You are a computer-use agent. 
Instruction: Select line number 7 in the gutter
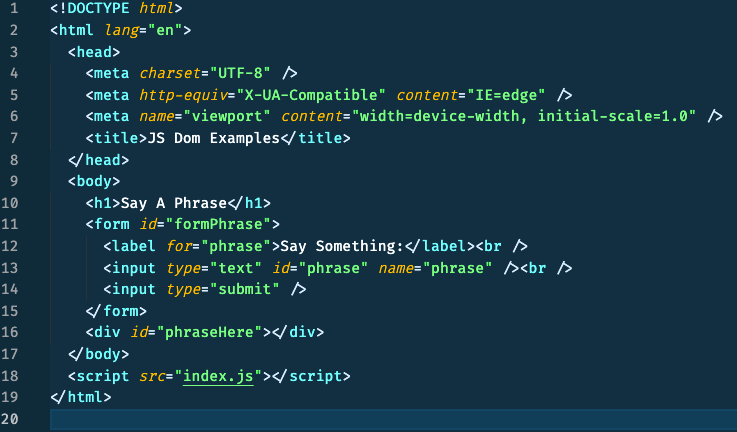click(14, 138)
